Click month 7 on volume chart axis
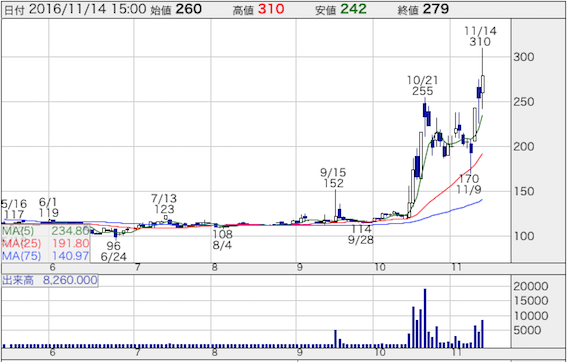Image resolution: width=567 pixels, height=362 pixels. coord(137,353)
